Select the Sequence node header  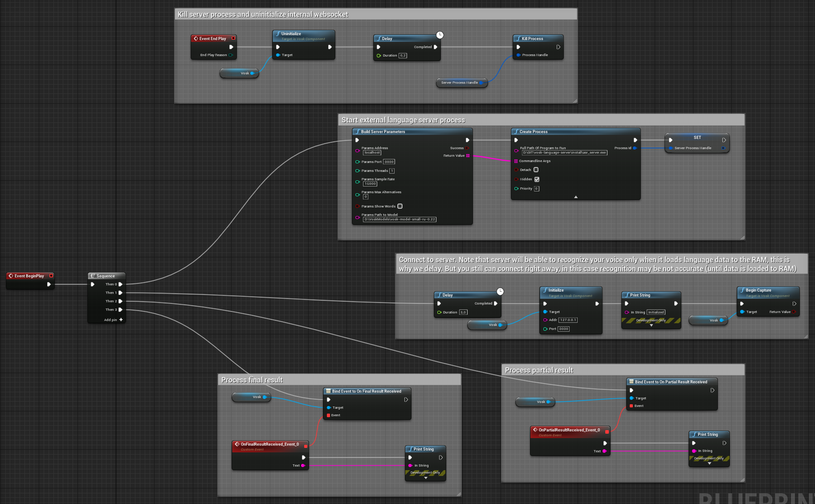click(x=106, y=276)
